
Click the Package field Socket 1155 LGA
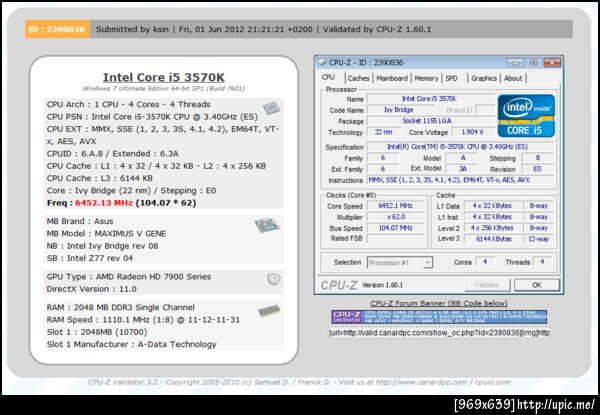430,121
